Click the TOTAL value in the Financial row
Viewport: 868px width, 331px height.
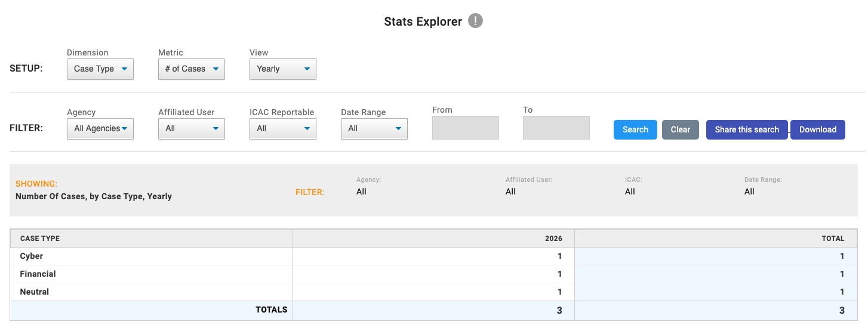pyautogui.click(x=842, y=274)
